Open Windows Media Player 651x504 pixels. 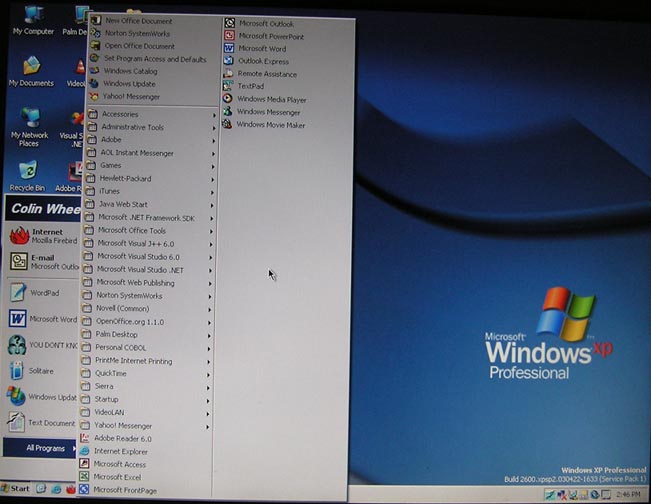click(265, 99)
